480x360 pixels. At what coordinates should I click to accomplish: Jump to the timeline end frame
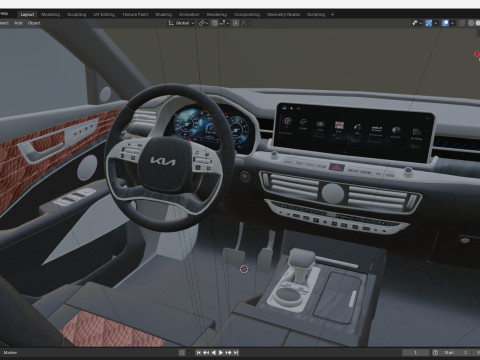pos(236,352)
